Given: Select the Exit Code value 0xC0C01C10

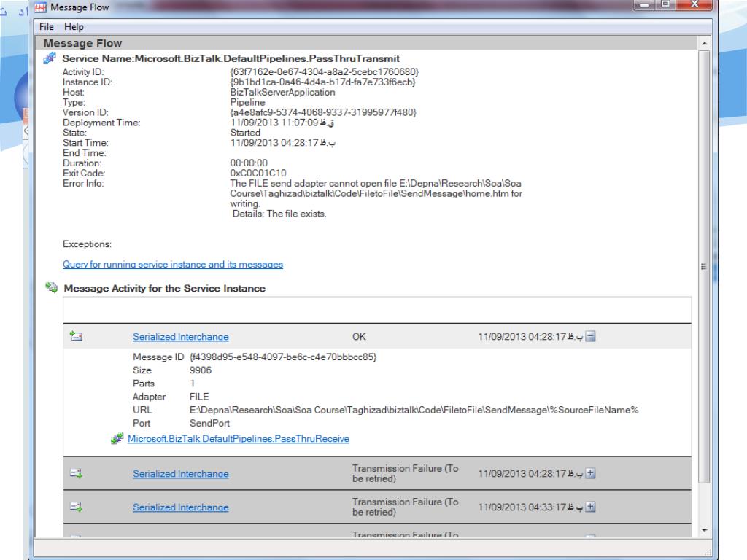Looking at the screenshot, I should (258, 173).
